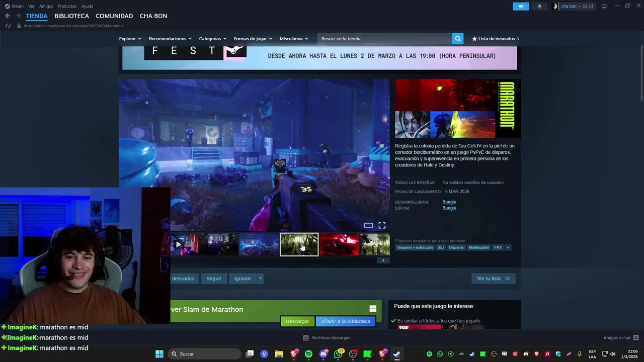Expand more tags with the plus button
This screenshot has width=644, height=362.
coord(508,247)
